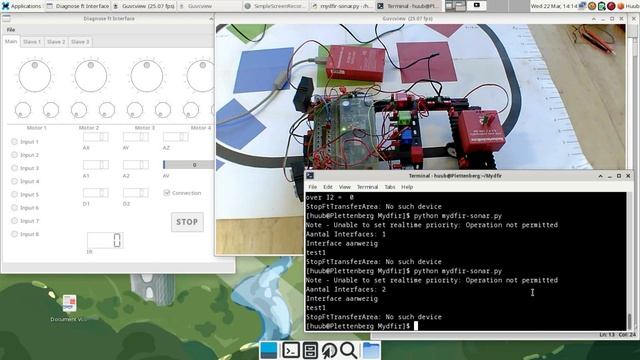Image resolution: width=640 pixels, height=360 pixels.
Task: Click the large Motor 3 dial
Action: coord(147,76)
